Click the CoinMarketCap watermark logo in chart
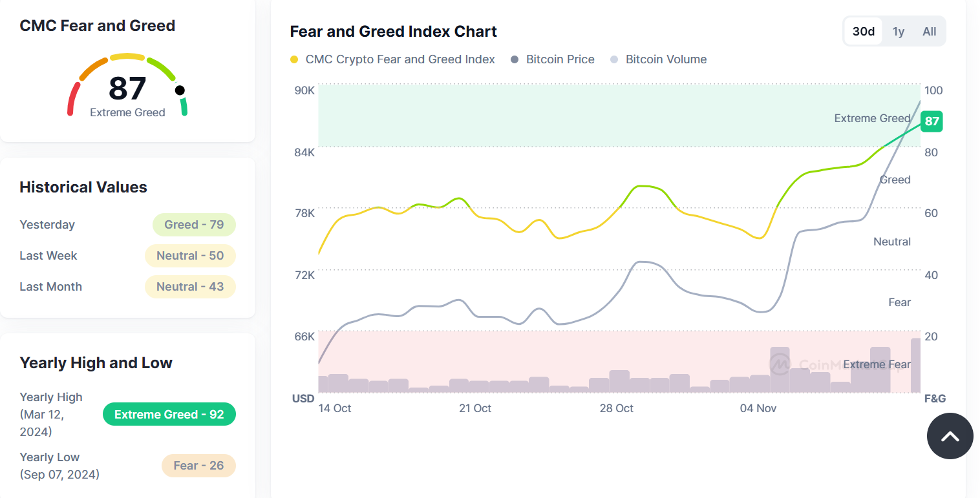 (780, 364)
